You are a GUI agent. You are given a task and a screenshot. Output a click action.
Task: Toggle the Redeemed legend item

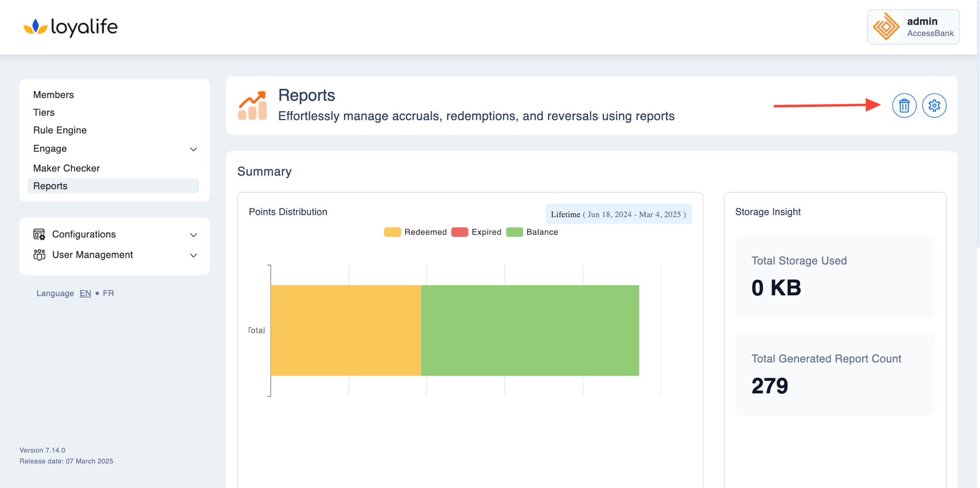pos(415,232)
